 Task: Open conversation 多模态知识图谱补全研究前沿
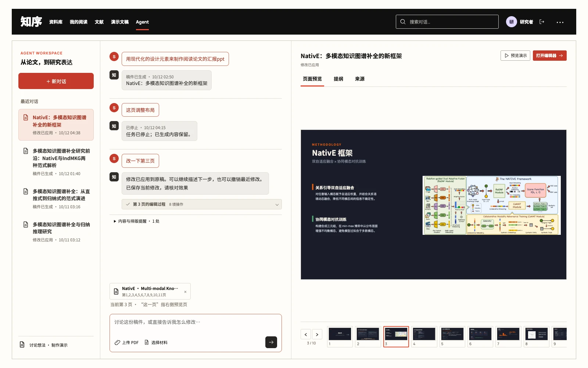point(56,162)
